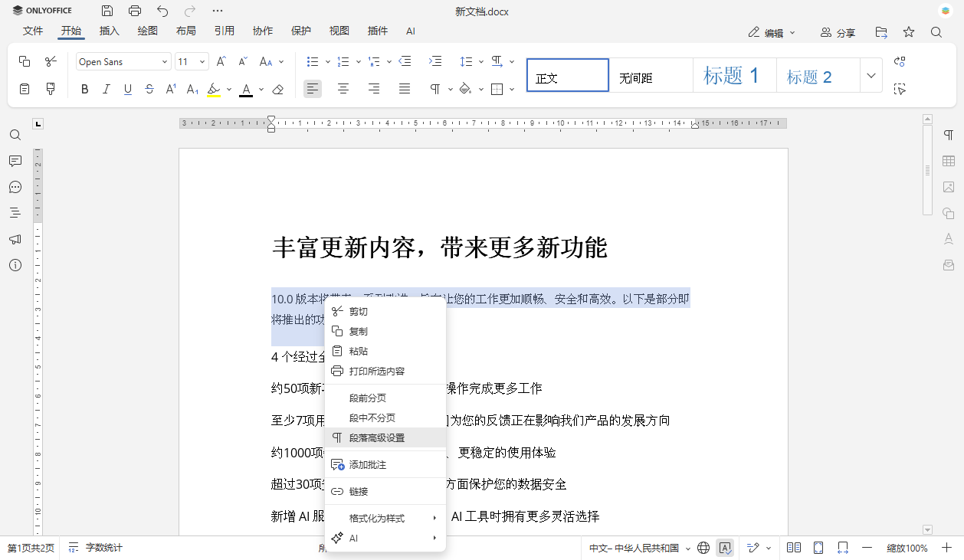Apply the 无间距 style
964x560 pixels.
coord(651,75)
